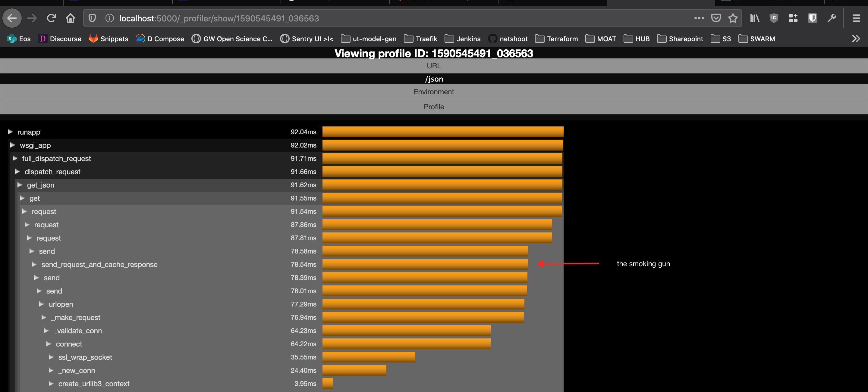Toggle the _make_request tree node

tap(43, 317)
